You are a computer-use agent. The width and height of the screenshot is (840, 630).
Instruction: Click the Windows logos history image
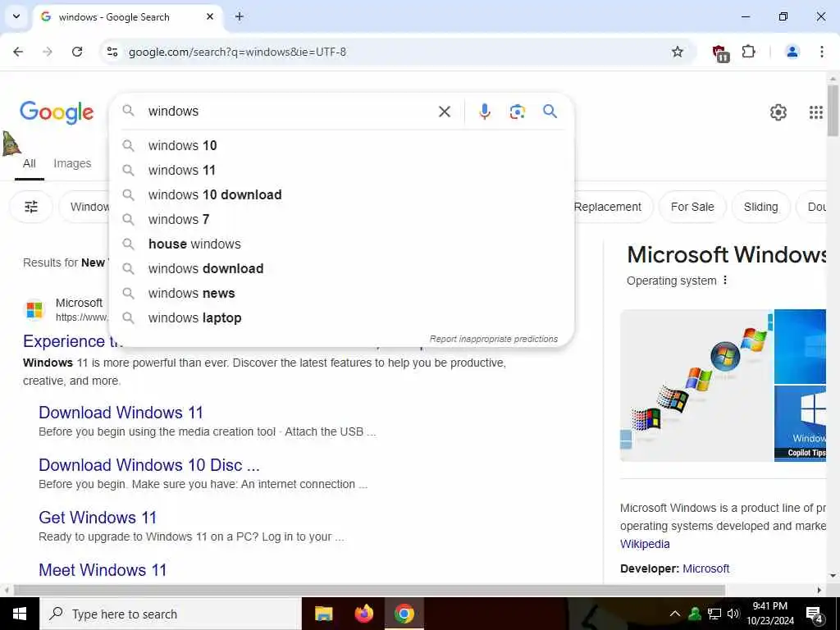(x=696, y=386)
